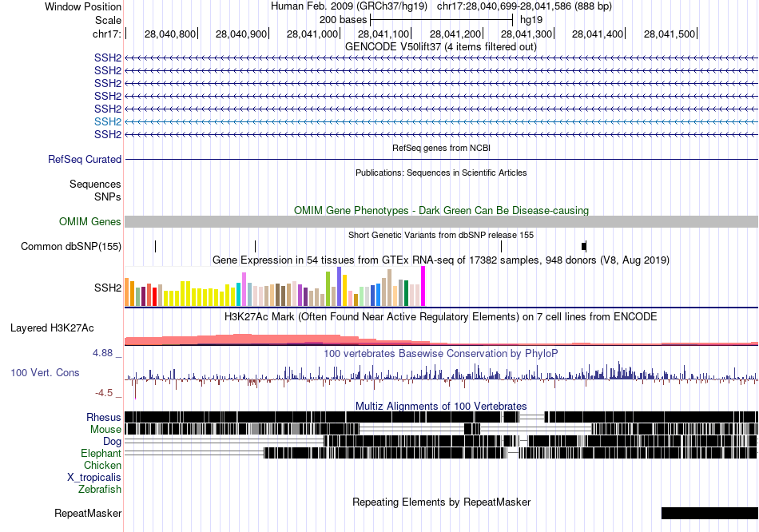Click the OMIM Genes label
Screen dimensions: 759x532
[90, 222]
